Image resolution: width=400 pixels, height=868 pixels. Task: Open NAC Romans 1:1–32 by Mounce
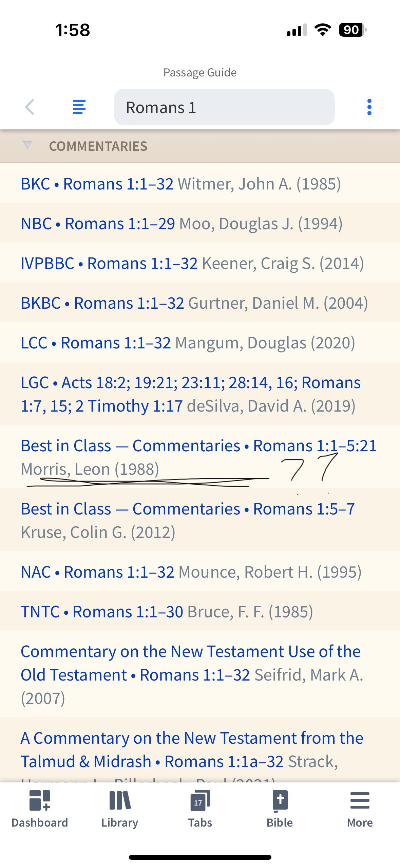pyautogui.click(x=200, y=572)
